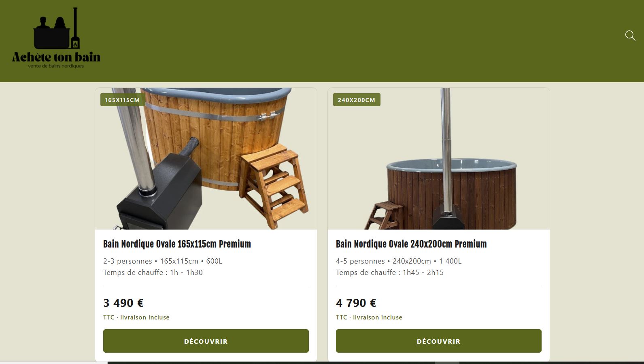
Task: Open Bain Nordique Ovale 165x115cm Premium title
Action: (177, 244)
